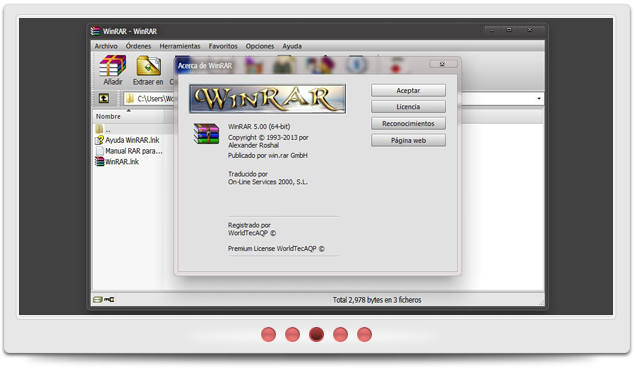Select the fourth red slideshow dot

pos(340,335)
